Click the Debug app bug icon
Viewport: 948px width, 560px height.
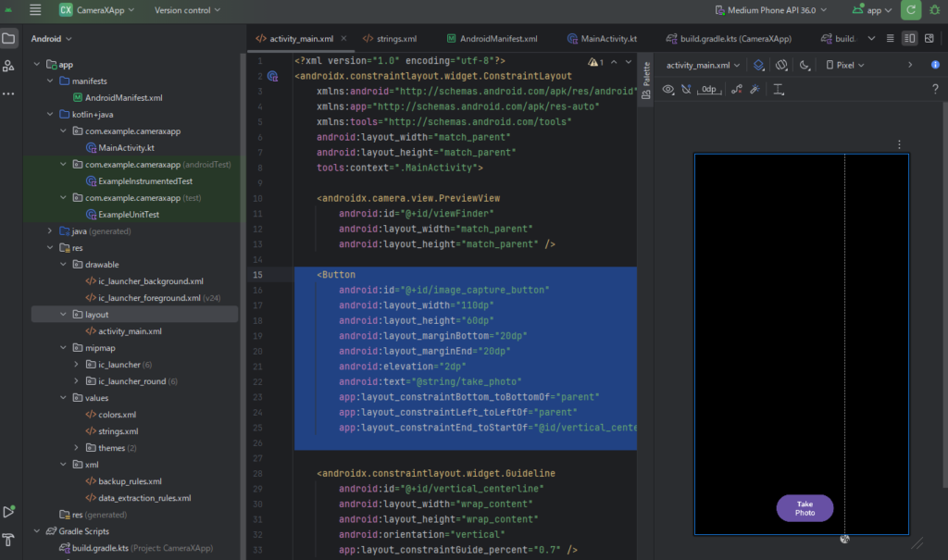(933, 10)
